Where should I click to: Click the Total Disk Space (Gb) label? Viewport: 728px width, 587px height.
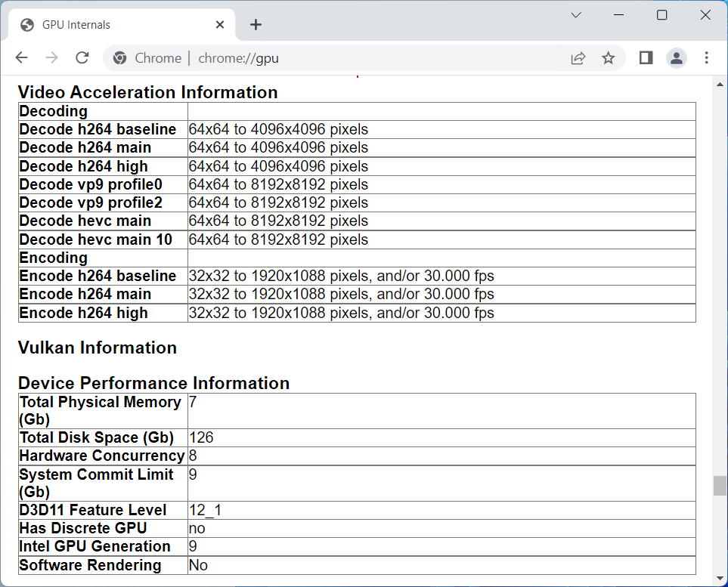click(x=97, y=437)
